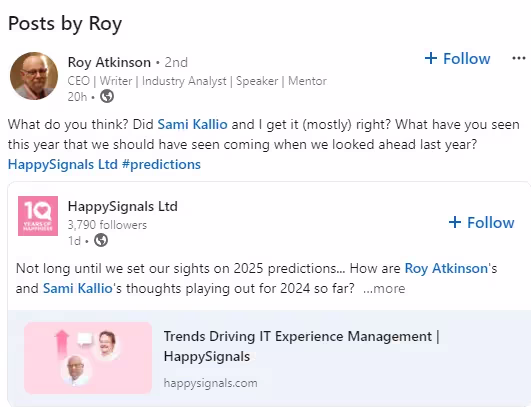This screenshot has height=407, width=531.
Task: Open Sami Kallio mention in HappySignals post
Action: coord(78,288)
